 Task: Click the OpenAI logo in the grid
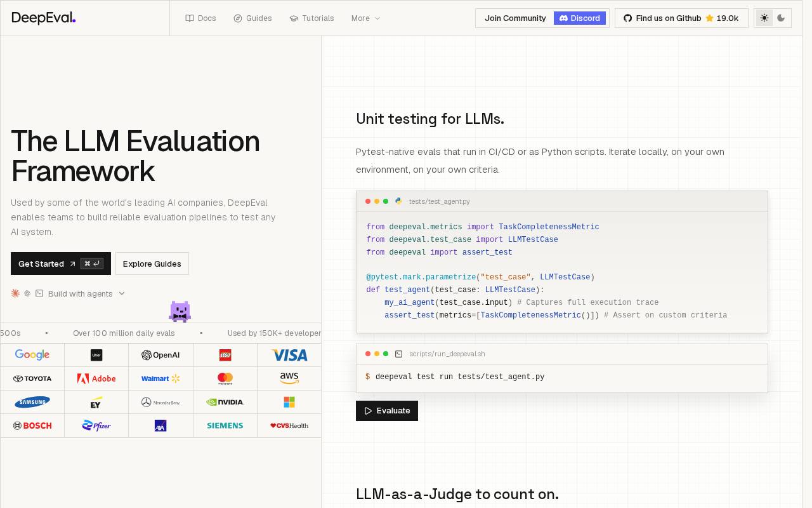click(160, 355)
